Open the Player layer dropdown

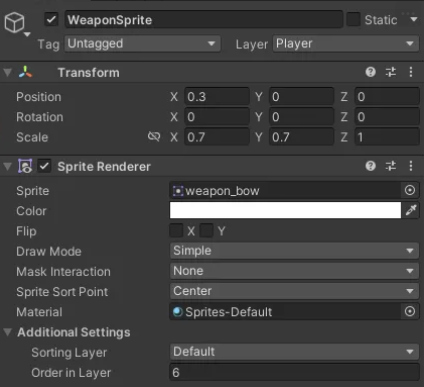[346, 44]
